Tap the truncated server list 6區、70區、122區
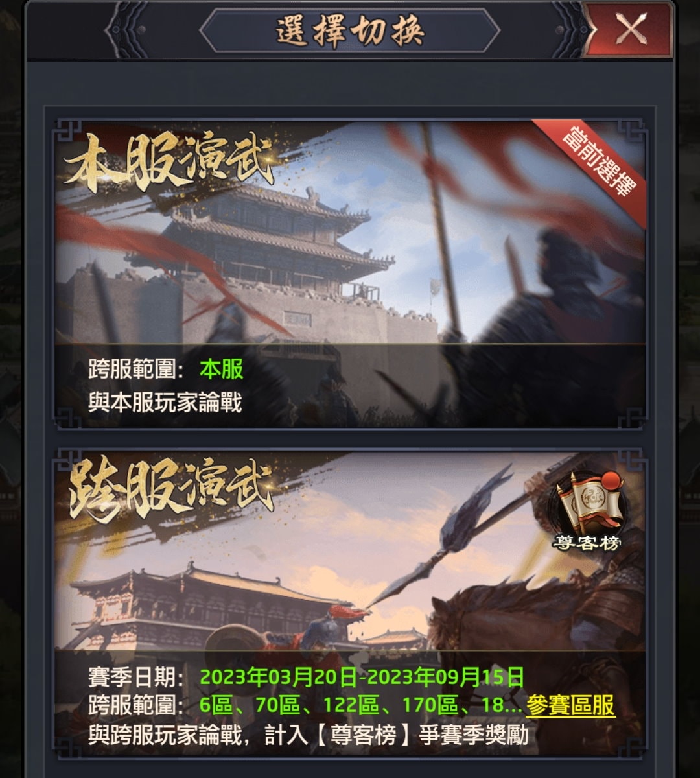 click(361, 705)
